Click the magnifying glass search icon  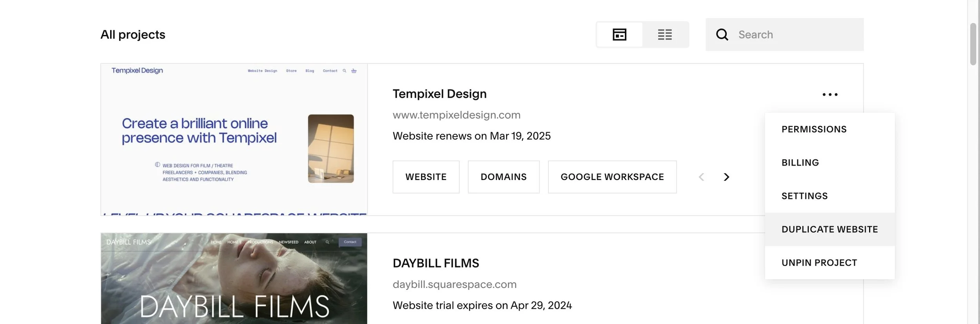(722, 35)
